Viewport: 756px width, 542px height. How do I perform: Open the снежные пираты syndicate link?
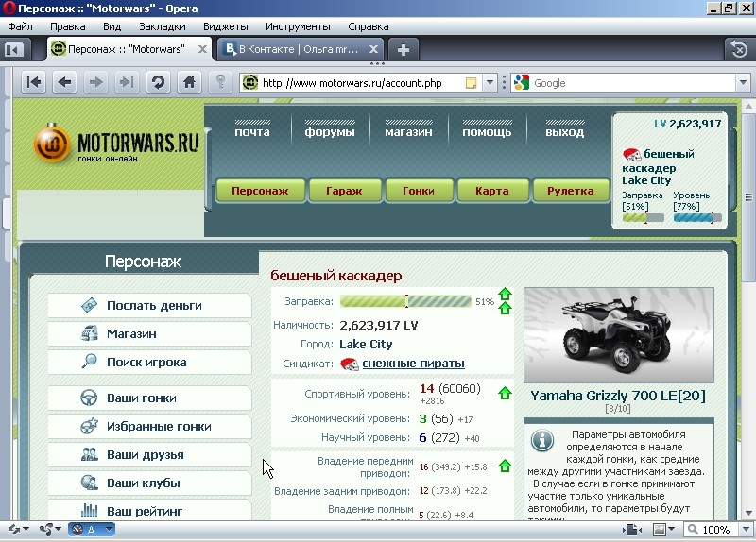pyautogui.click(x=413, y=364)
